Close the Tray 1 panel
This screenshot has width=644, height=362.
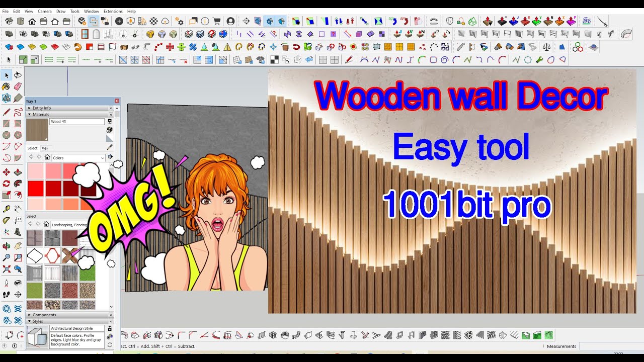tap(117, 101)
